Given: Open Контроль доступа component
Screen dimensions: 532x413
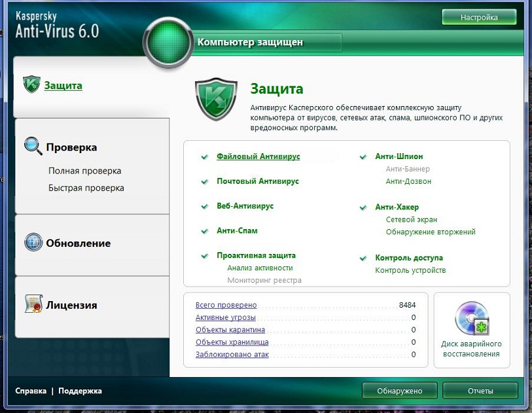Looking at the screenshot, I should click(409, 258).
